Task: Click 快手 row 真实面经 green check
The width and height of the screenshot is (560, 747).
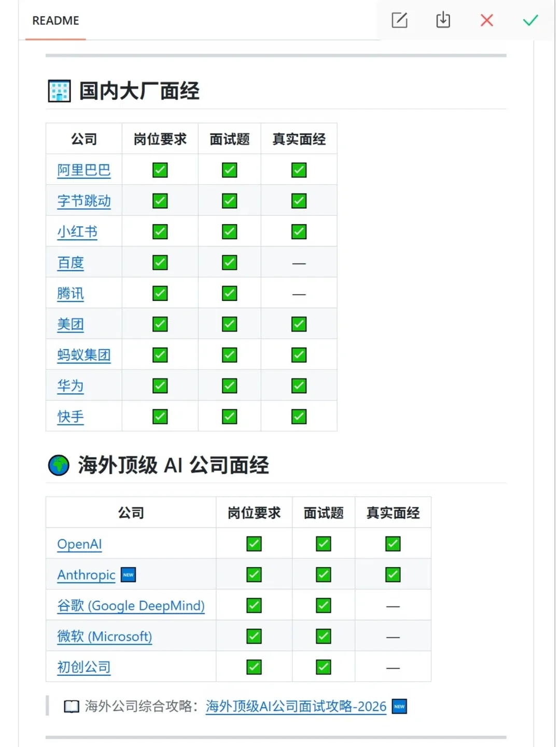Action: (299, 417)
